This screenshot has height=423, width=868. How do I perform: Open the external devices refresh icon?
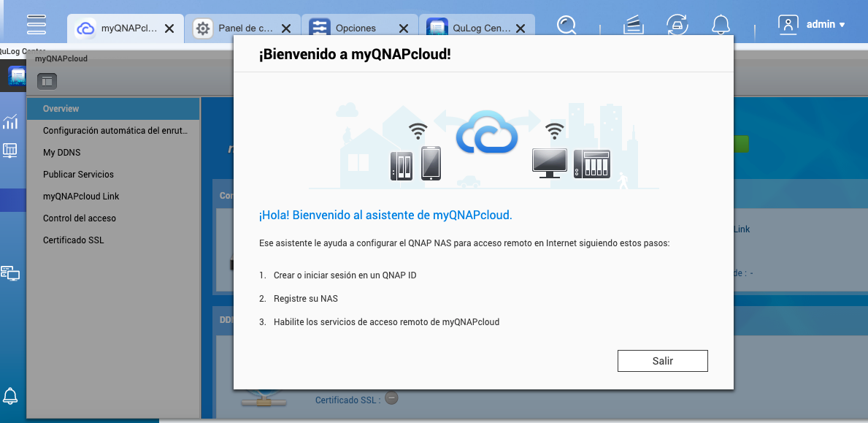[x=677, y=26]
